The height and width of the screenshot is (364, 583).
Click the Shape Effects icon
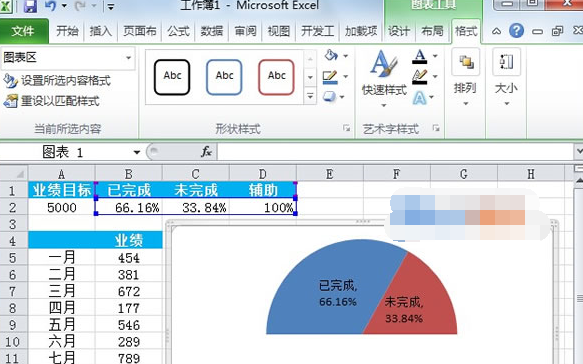tap(329, 97)
